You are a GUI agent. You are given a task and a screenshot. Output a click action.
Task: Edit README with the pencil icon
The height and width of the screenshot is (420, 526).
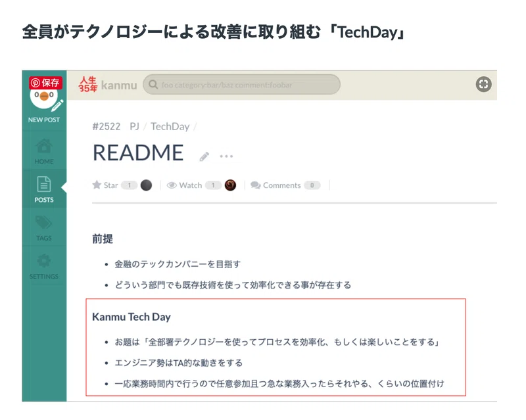[204, 156]
